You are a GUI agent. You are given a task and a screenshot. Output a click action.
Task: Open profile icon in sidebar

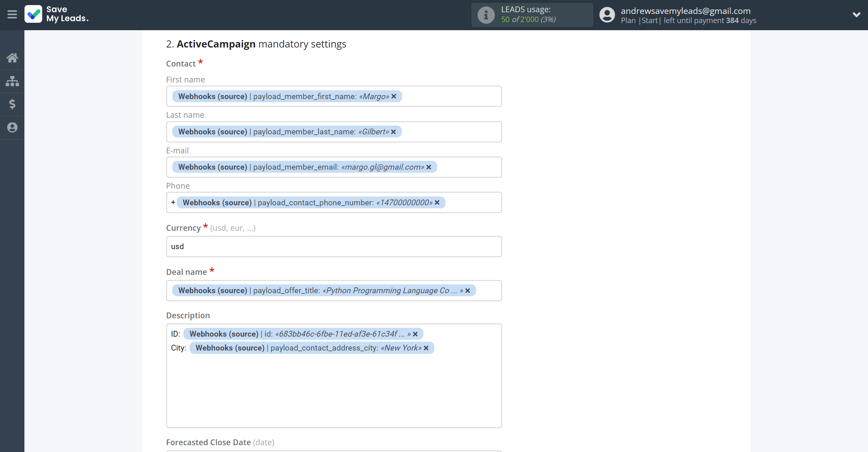tap(12, 128)
